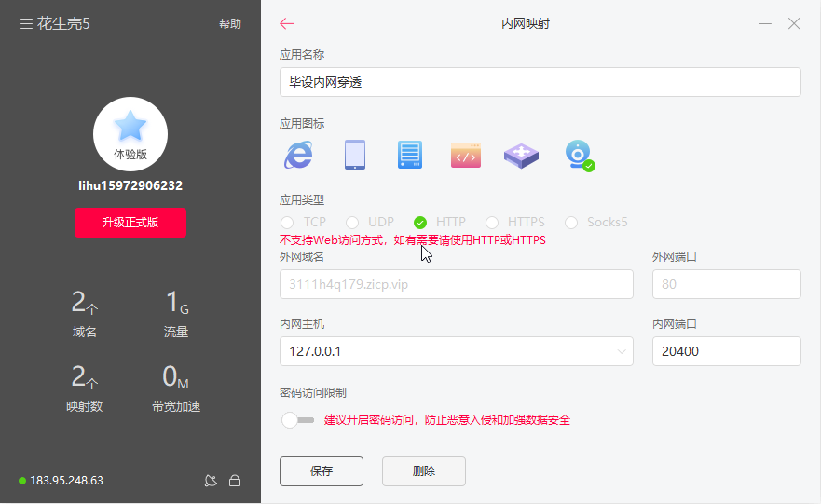This screenshot has height=504, width=821.
Task: Click the 内网主机 field 127.0.0.1
Action: click(457, 351)
